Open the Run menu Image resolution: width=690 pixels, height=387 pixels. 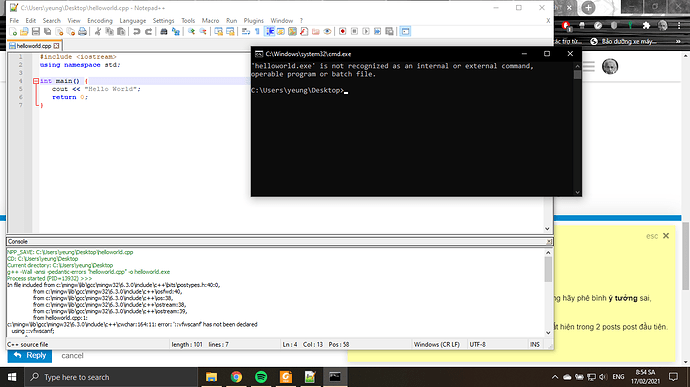231,21
